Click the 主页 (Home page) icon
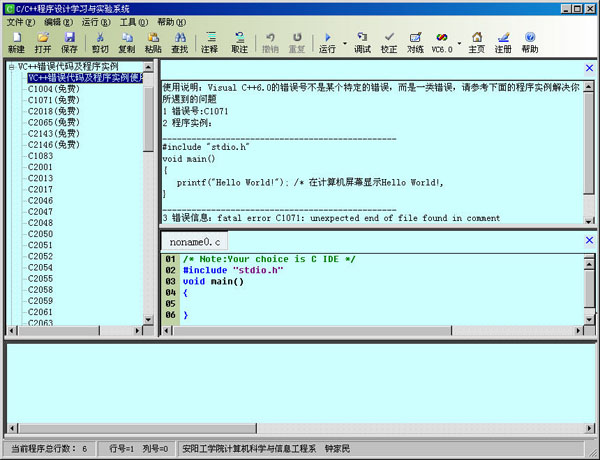The height and width of the screenshot is (460, 600). click(476, 41)
